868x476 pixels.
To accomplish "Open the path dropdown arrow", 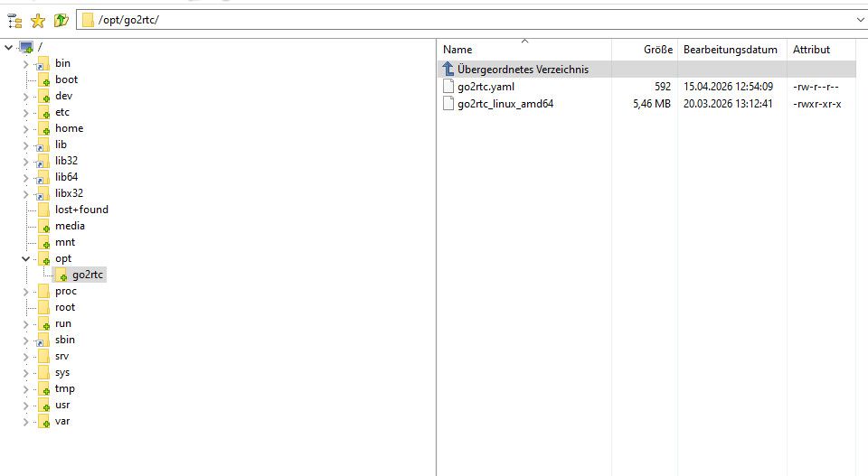I will pos(860,20).
